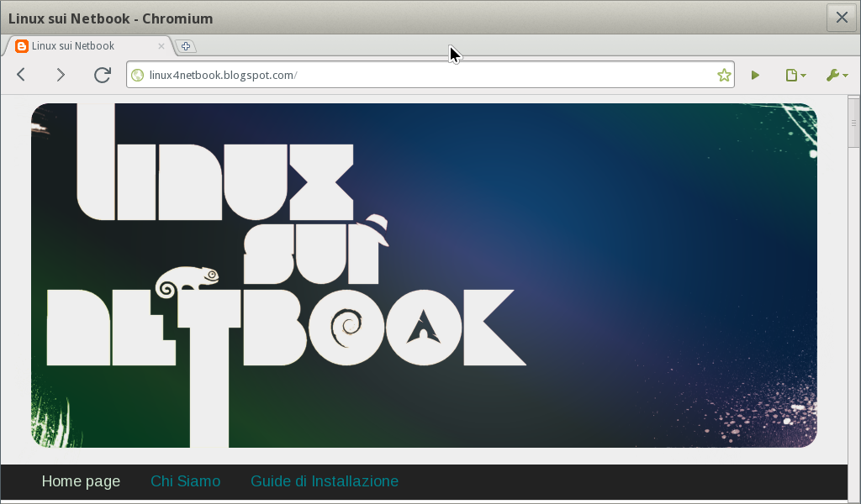The width and height of the screenshot is (861, 504).
Task: Open a new tab with plus button
Action: click(x=186, y=46)
